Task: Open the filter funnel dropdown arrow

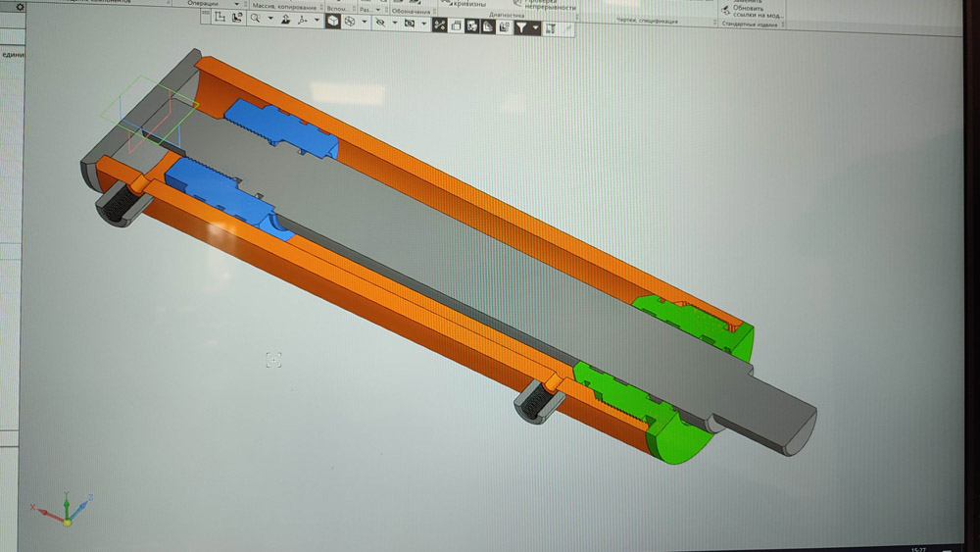Action: (x=536, y=28)
